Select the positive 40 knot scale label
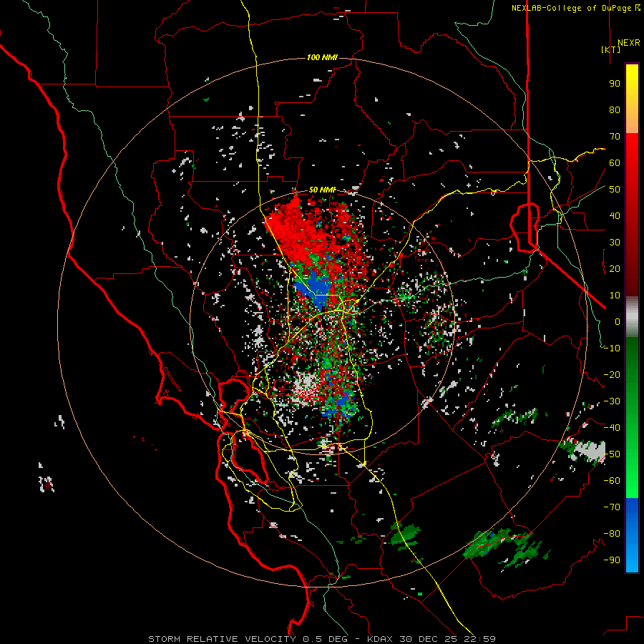644x644 pixels. pyautogui.click(x=615, y=215)
